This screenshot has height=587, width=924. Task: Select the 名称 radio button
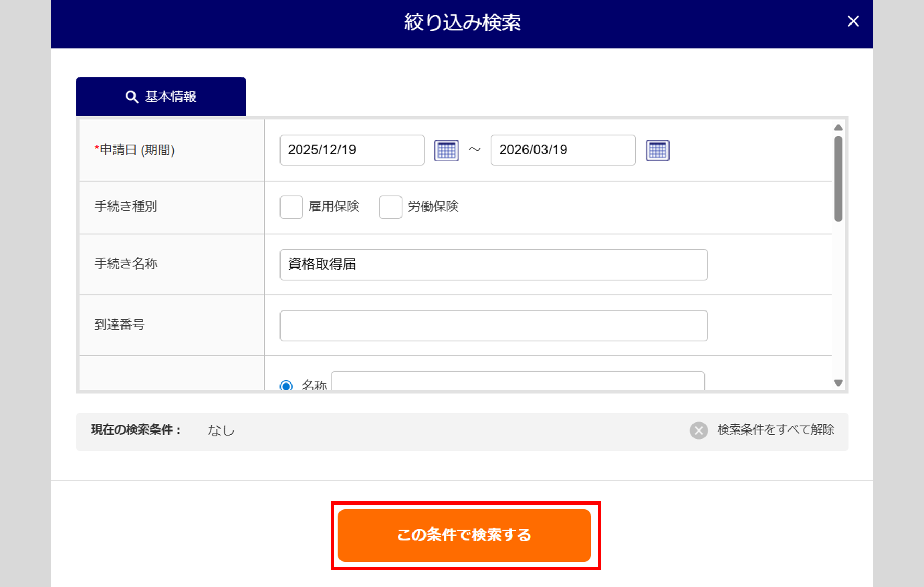[x=286, y=386]
